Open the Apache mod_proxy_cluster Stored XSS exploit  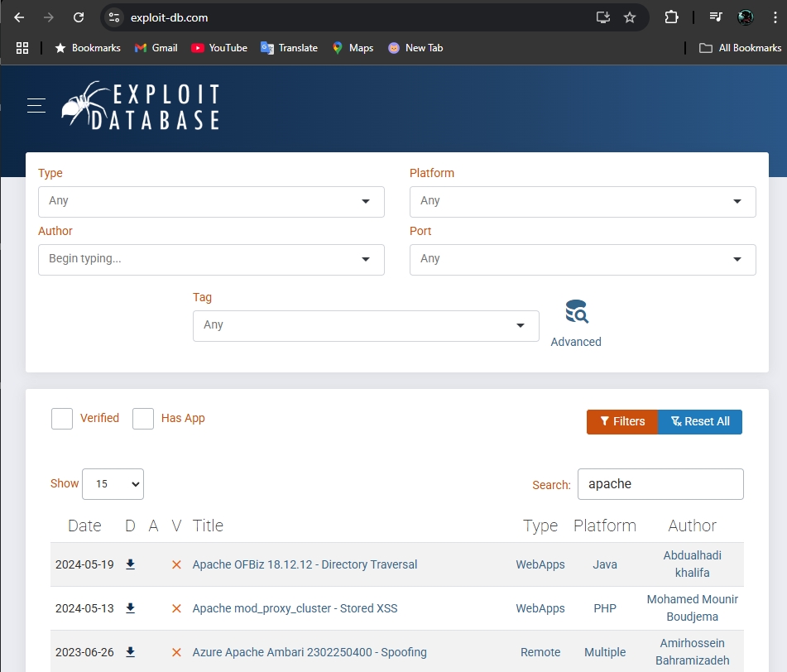(x=295, y=608)
